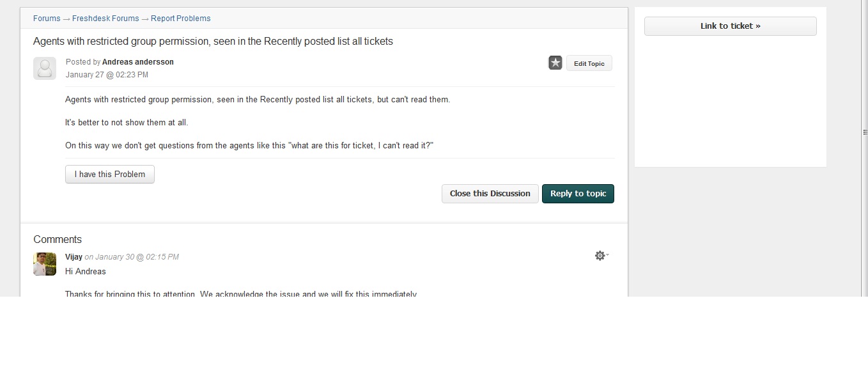868x367 pixels.
Task: Click the topic title about restricted group permission
Action: [213, 42]
